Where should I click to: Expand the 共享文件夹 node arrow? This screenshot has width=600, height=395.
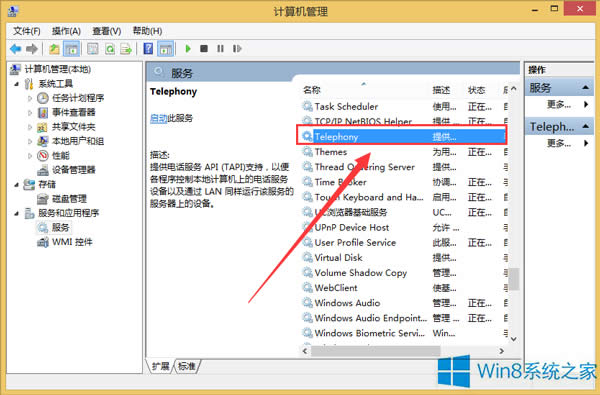pyautogui.click(x=30, y=127)
